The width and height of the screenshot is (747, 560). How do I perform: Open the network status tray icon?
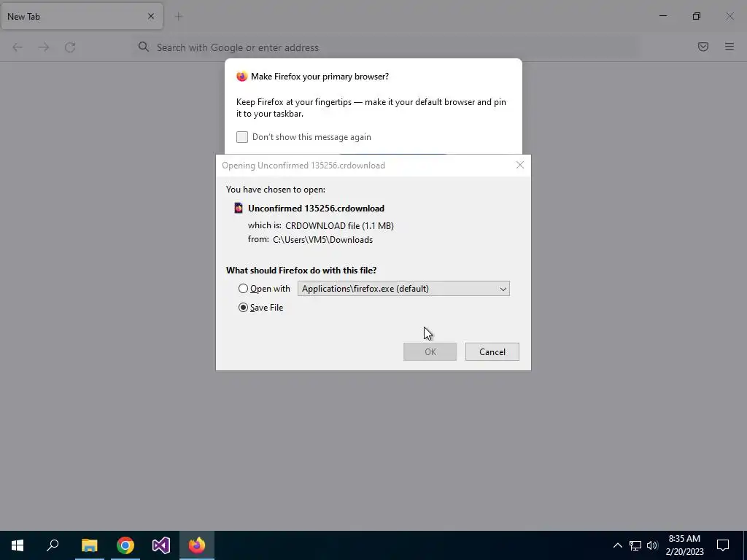635,545
